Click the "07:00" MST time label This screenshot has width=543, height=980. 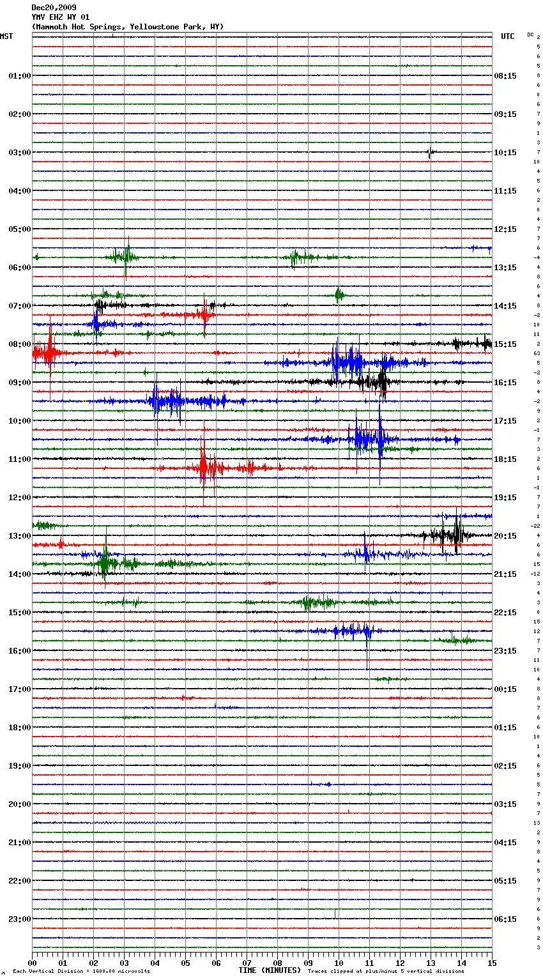[20, 306]
